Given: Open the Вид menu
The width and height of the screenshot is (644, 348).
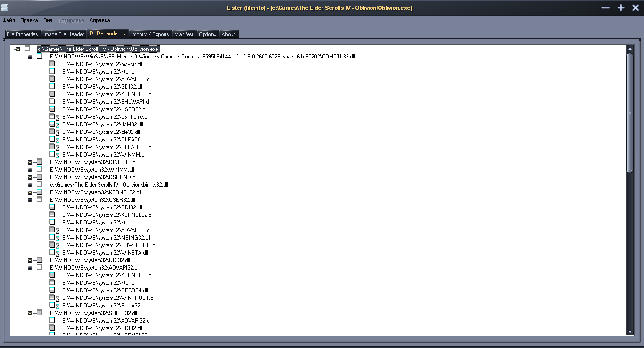Looking at the screenshot, I should pyautogui.click(x=48, y=20).
